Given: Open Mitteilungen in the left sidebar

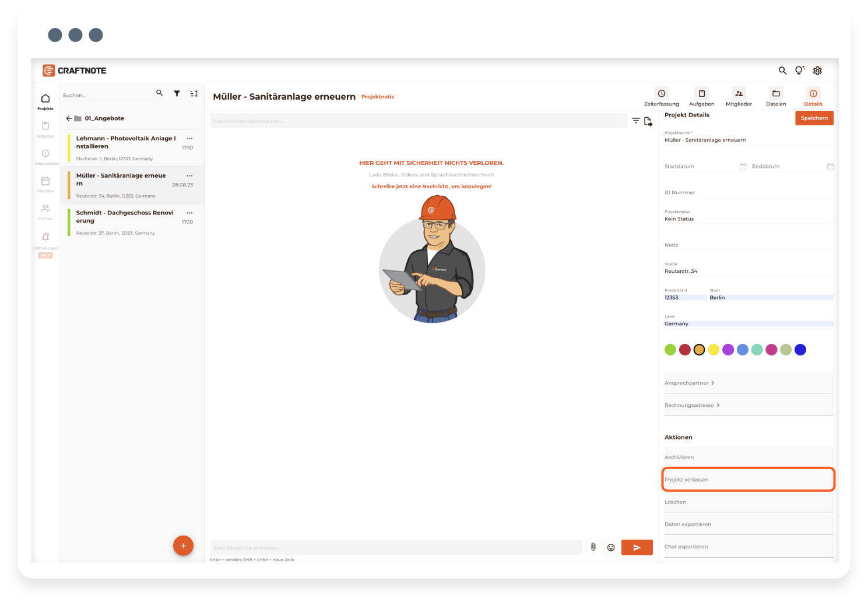Looking at the screenshot, I should (x=45, y=240).
